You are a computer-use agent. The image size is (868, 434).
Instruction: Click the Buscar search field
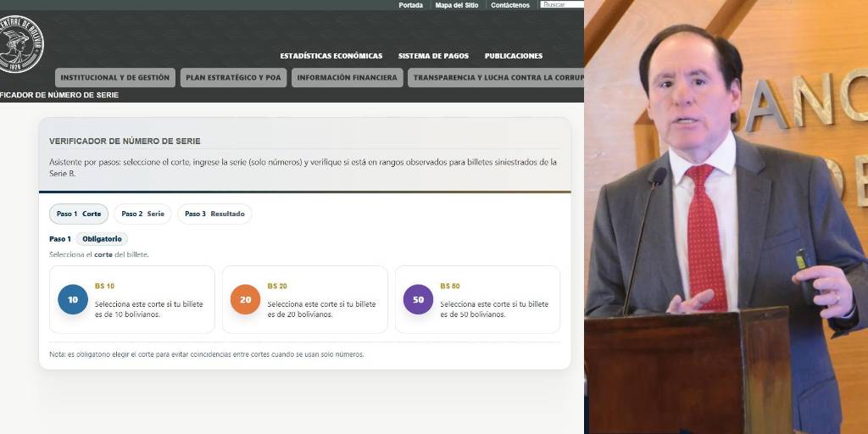tap(562, 5)
